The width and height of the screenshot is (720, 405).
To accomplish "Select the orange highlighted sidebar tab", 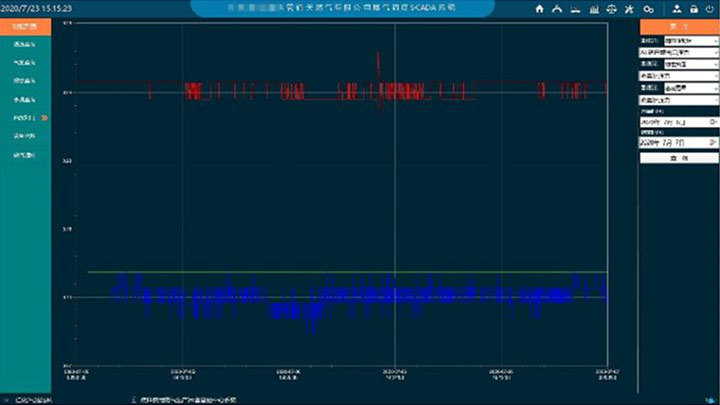I will [25, 27].
